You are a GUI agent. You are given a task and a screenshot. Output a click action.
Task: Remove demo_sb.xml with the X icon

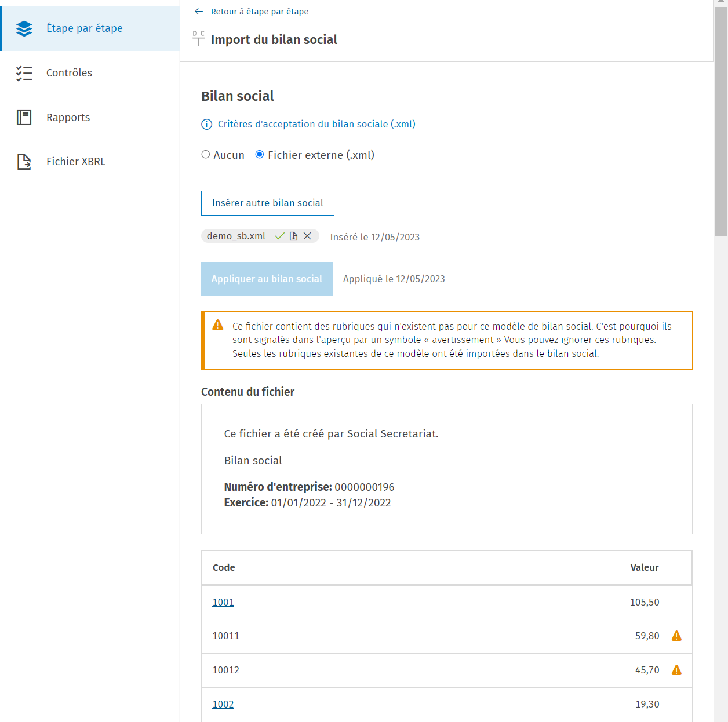coord(308,236)
